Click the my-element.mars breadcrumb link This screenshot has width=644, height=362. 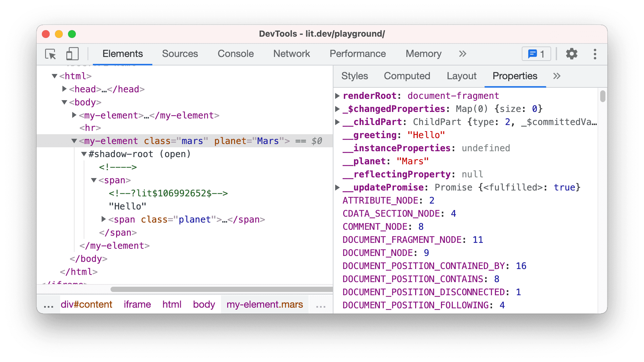pyautogui.click(x=264, y=304)
